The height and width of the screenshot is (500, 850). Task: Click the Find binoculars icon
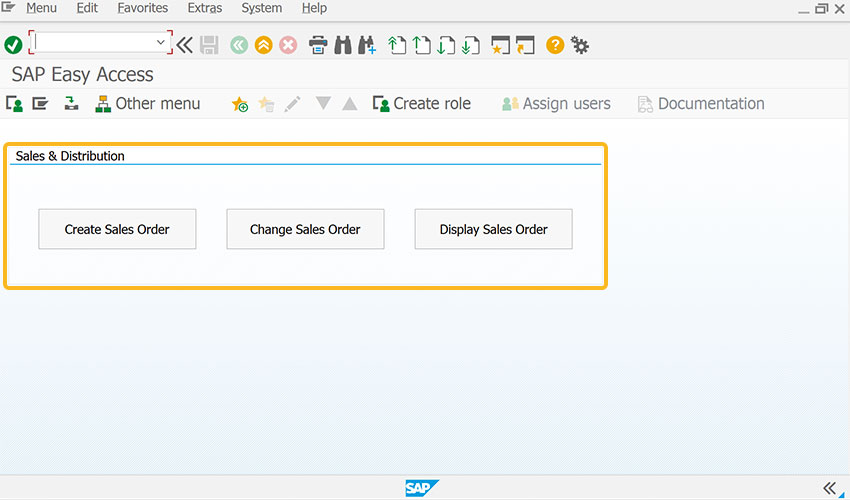(x=343, y=45)
